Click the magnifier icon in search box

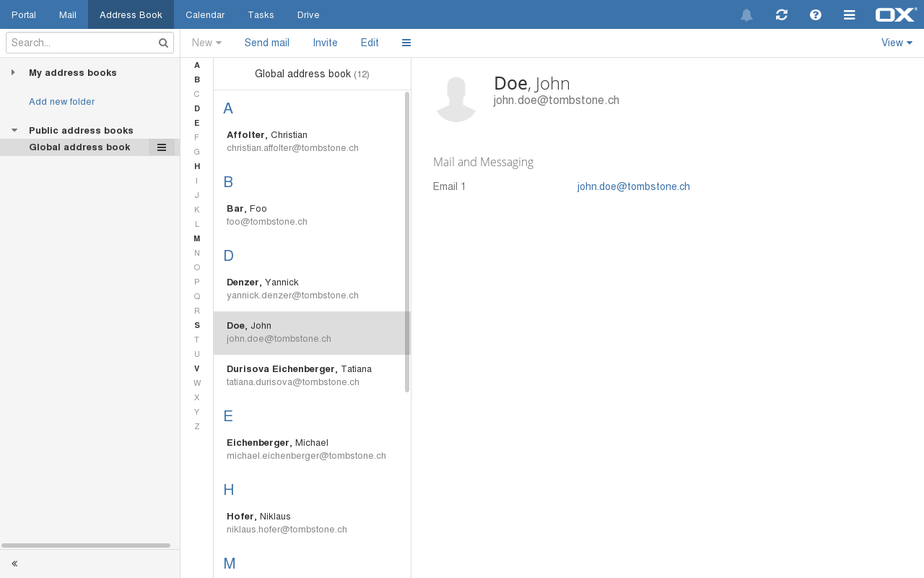[x=163, y=43]
